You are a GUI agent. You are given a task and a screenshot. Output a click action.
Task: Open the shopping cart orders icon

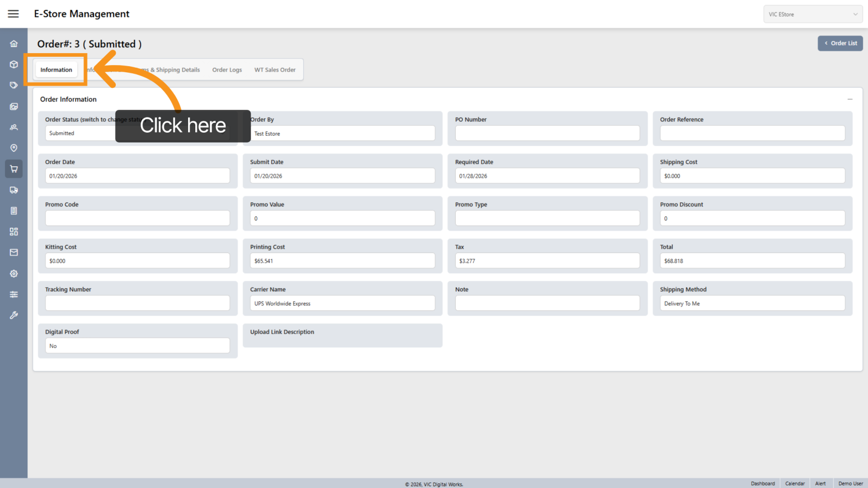tap(14, 169)
